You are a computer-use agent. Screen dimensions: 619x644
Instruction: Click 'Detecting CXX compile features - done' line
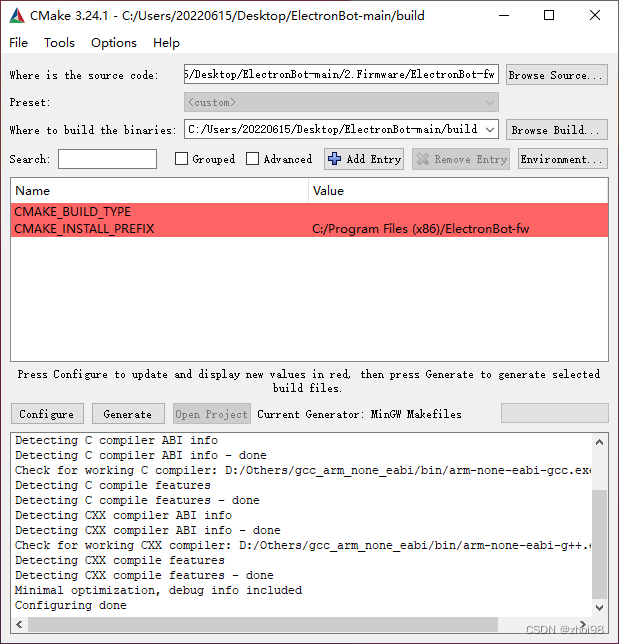point(144,575)
